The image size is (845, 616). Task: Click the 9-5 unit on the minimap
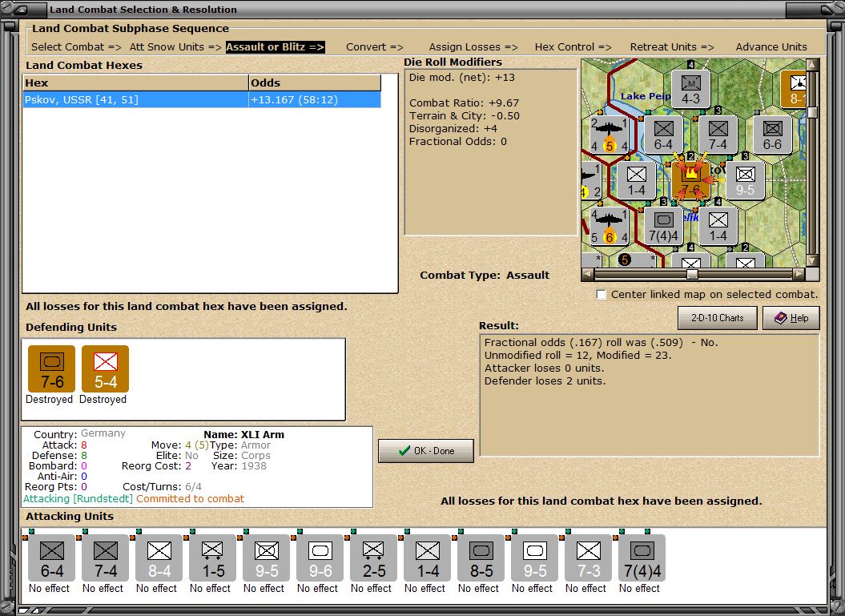(x=746, y=180)
